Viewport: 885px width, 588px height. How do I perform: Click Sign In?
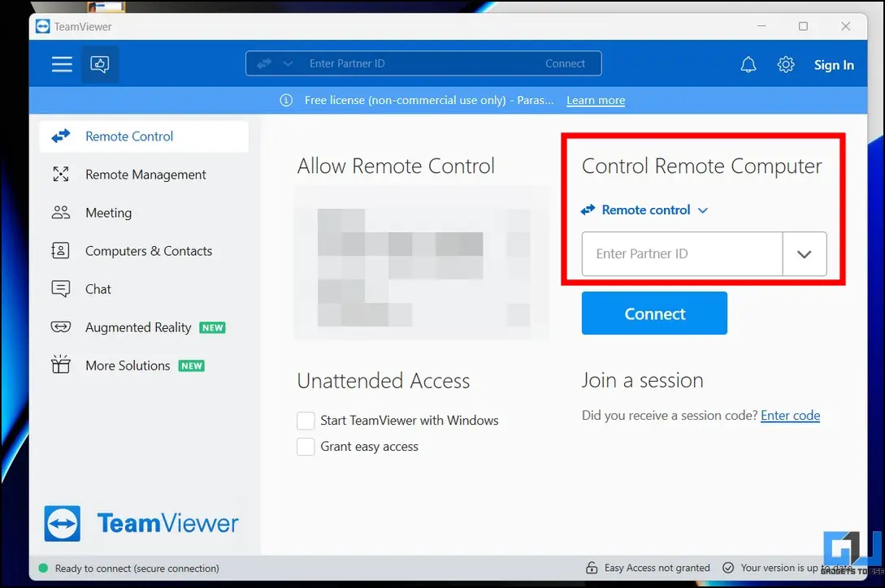pyautogui.click(x=834, y=65)
